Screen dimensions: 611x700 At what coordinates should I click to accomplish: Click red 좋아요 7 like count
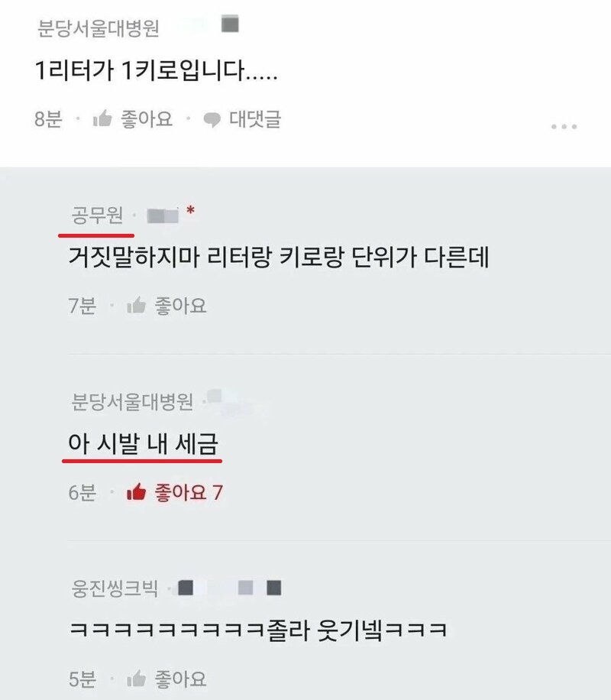189,492
